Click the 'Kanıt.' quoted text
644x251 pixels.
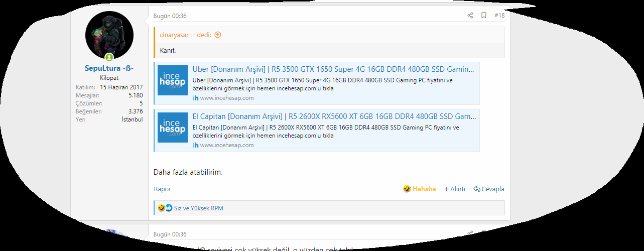(x=168, y=51)
